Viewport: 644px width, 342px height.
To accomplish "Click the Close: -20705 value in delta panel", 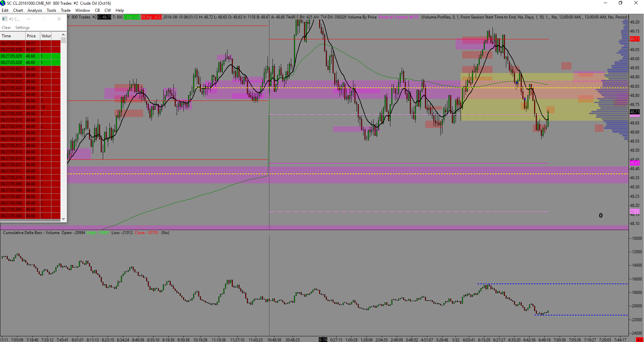I will point(146,233).
